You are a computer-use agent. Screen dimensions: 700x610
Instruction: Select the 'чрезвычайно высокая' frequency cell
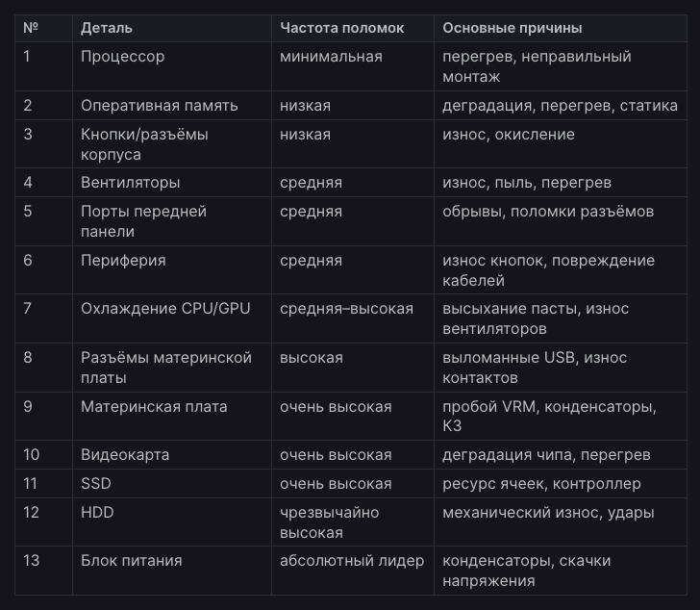click(353, 522)
